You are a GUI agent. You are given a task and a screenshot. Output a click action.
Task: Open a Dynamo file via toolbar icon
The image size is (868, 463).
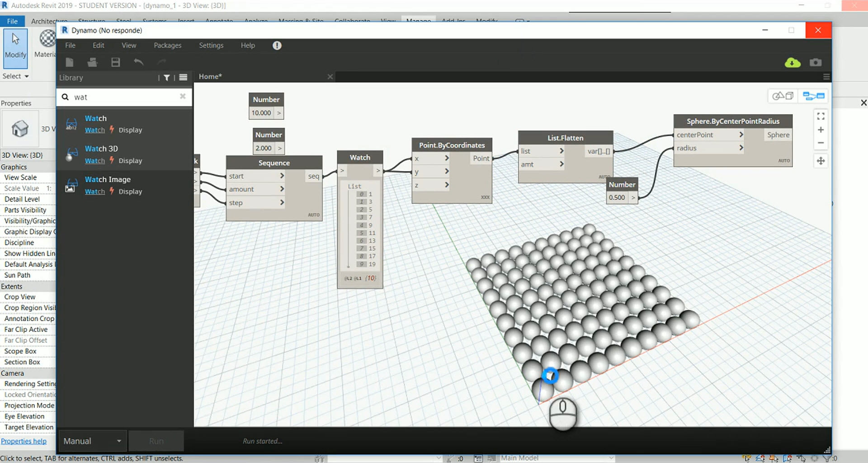92,62
